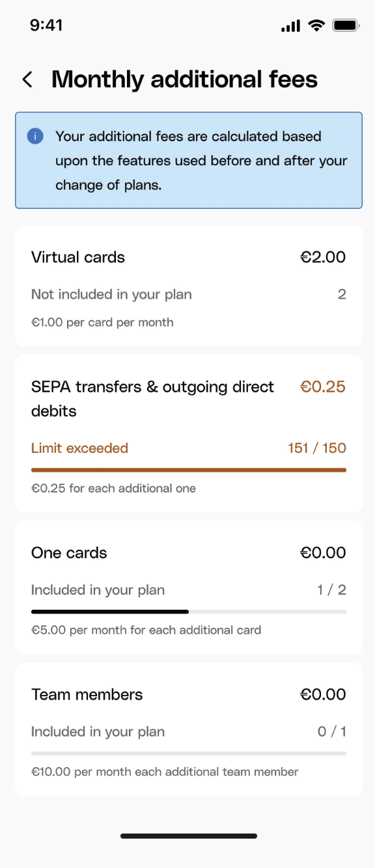The image size is (375, 868).
Task: Tap the blue info icon in banner
Action: (x=35, y=137)
